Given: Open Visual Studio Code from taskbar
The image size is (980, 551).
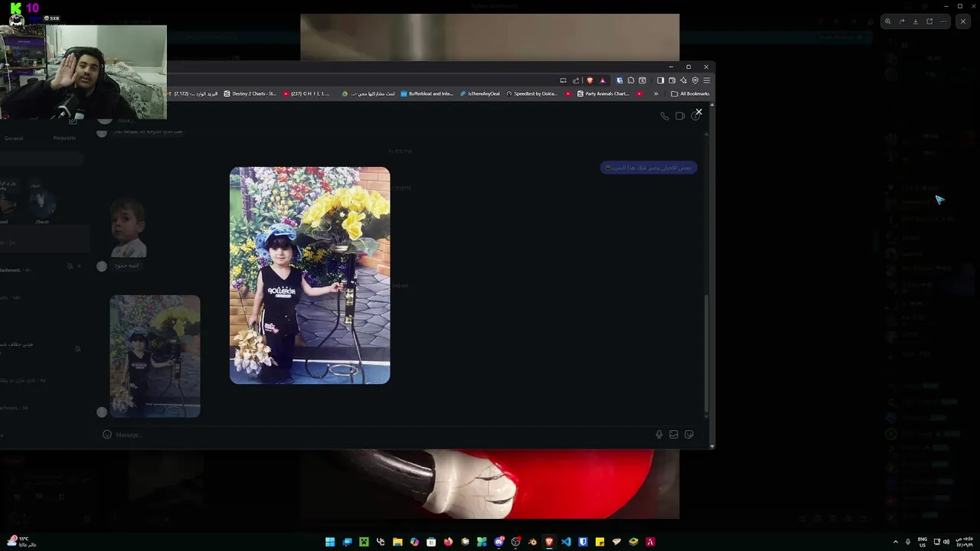Looking at the screenshot, I should [x=566, y=542].
